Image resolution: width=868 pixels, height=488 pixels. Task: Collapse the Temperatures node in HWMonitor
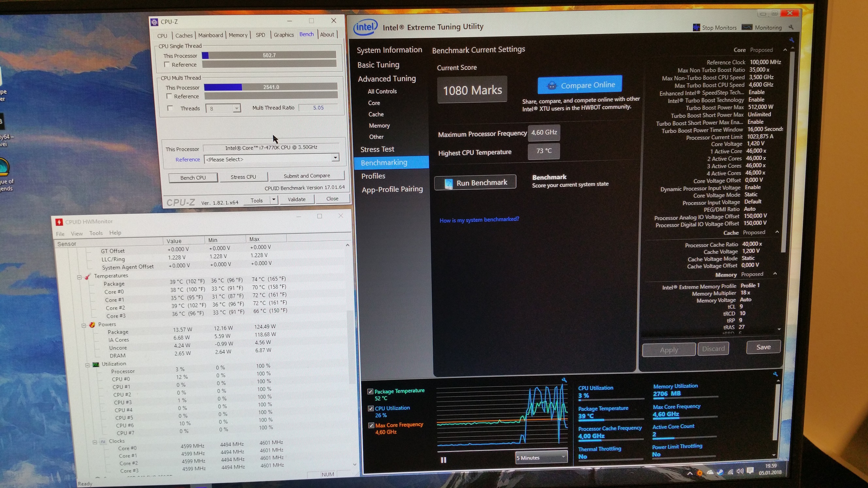coord(79,278)
